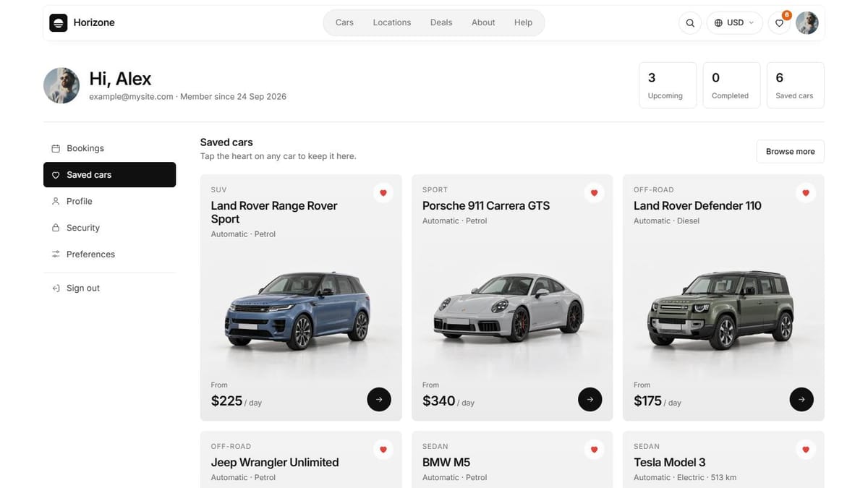Click the Land Rover Defender 110 title
This screenshot has height=488, width=868.
point(697,206)
